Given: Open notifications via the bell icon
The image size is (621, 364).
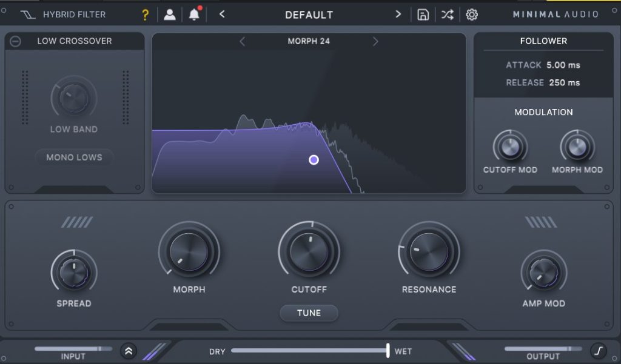Looking at the screenshot, I should [194, 15].
